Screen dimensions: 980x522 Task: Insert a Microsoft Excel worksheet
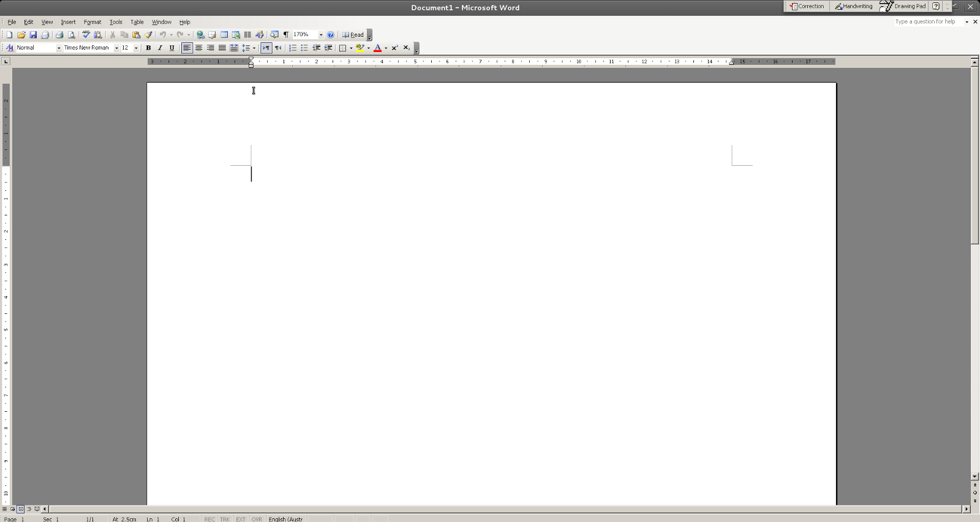tap(236, 35)
